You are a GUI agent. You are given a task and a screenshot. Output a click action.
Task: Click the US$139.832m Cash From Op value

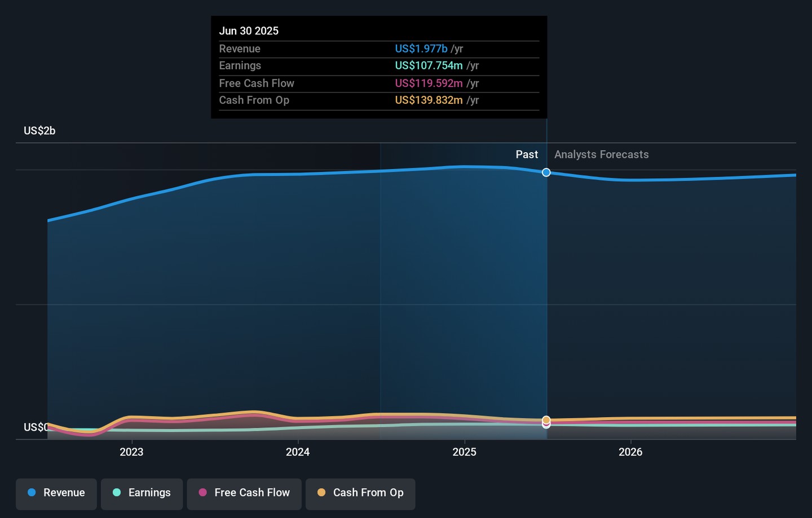(x=429, y=100)
